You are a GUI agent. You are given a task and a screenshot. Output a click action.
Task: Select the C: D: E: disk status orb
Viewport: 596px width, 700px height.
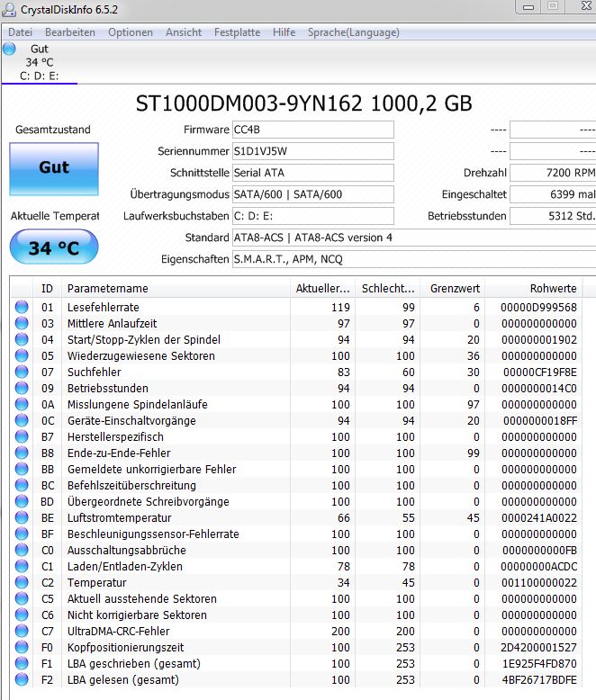(9, 49)
